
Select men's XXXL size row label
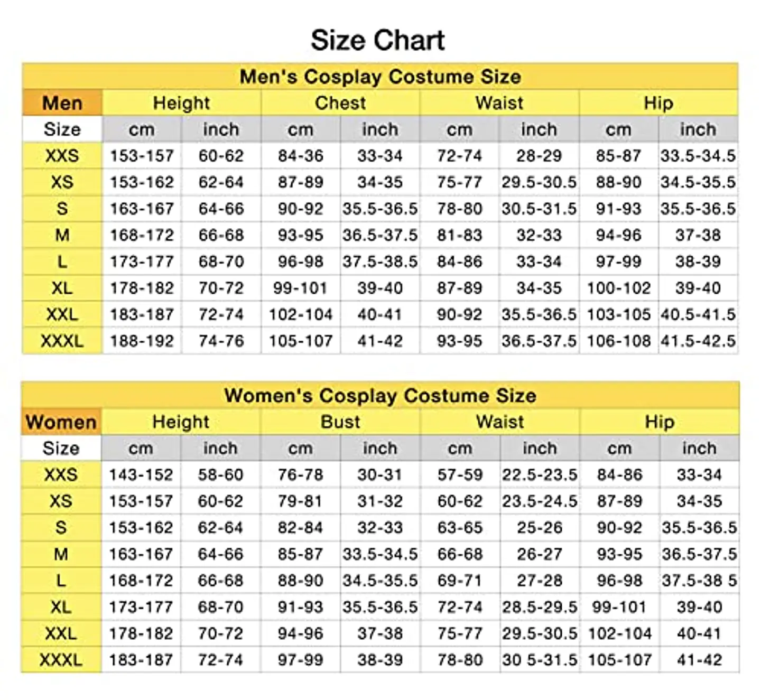pos(62,341)
